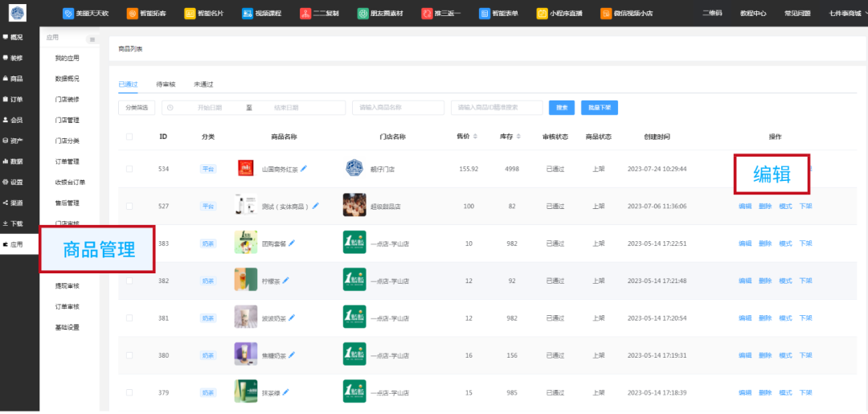Open 教程中心 in top bar
This screenshot has height=414, width=868.
click(753, 14)
